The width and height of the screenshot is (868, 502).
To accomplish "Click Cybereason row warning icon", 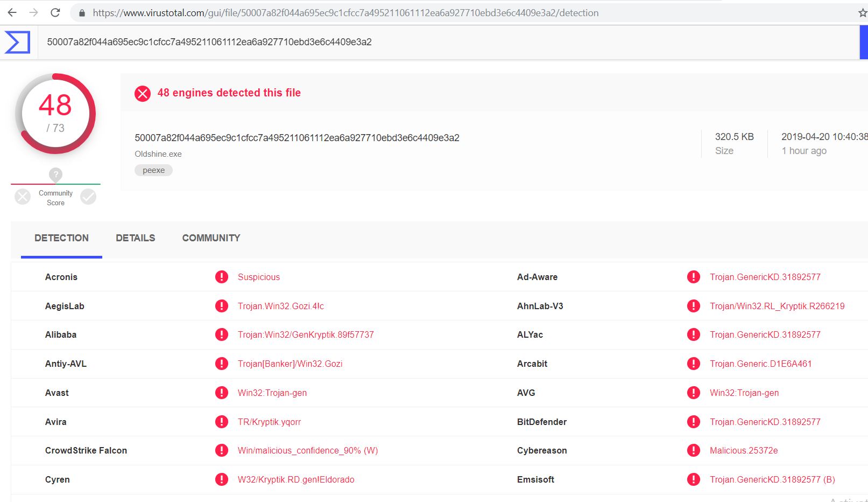I will click(x=694, y=450).
